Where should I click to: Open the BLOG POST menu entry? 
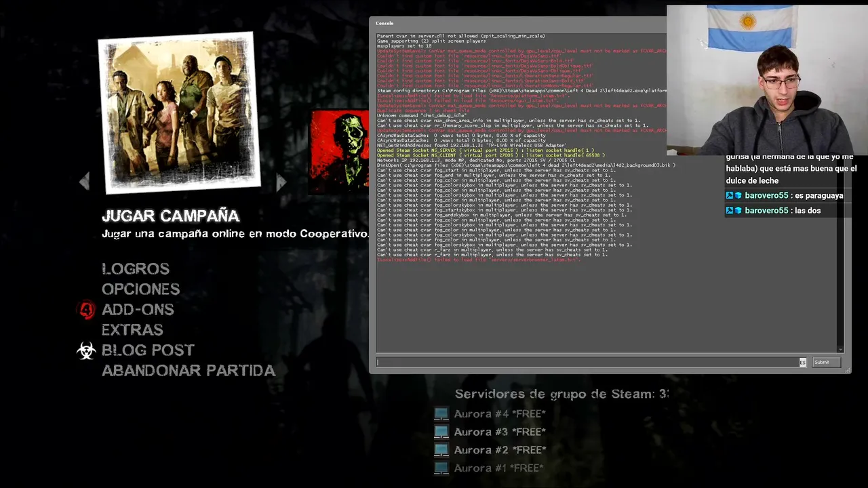coord(148,350)
